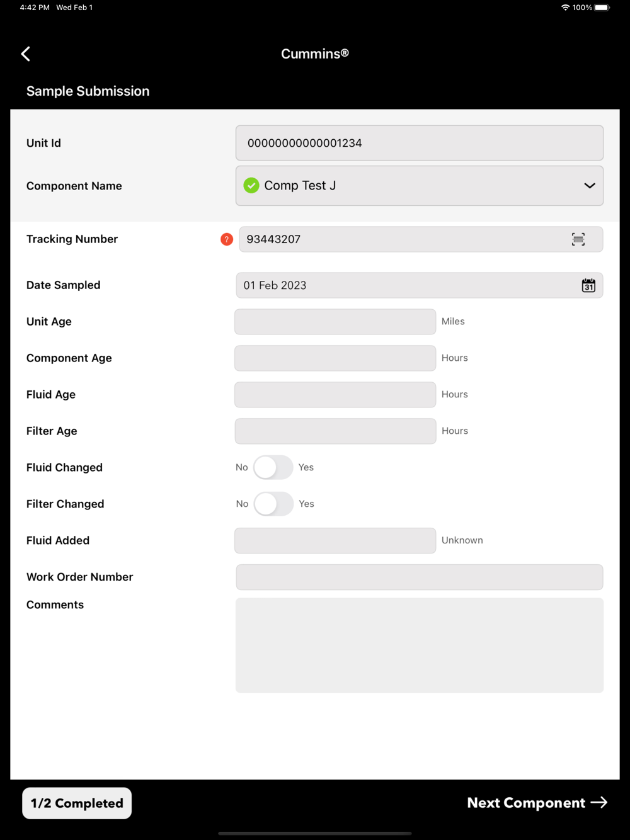The width and height of the screenshot is (630, 840).
Task: Toggle the Fluid Changed switch
Action: click(273, 467)
